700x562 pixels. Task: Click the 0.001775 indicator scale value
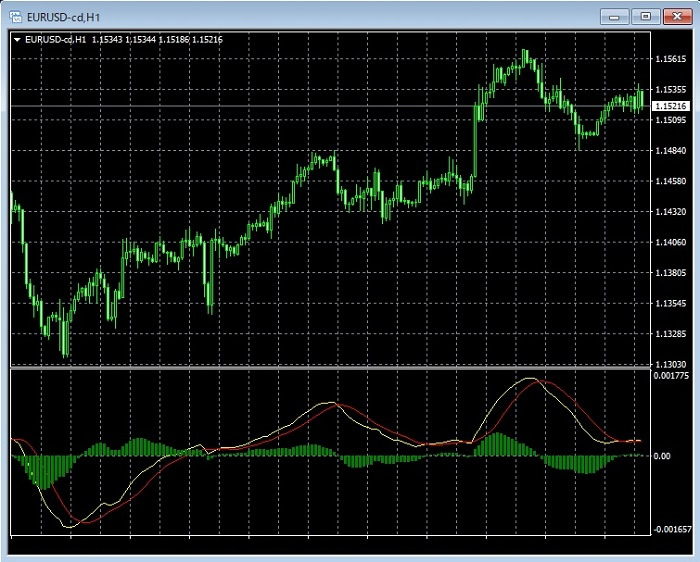(671, 376)
